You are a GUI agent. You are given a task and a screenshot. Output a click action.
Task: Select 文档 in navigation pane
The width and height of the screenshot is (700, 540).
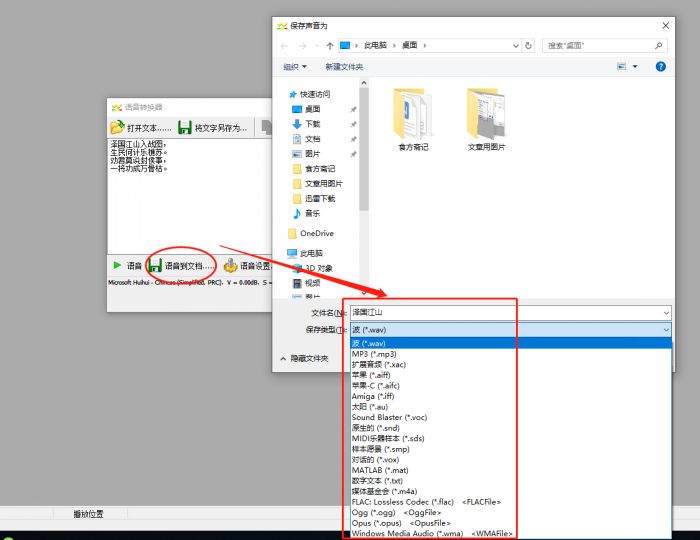[x=312, y=139]
